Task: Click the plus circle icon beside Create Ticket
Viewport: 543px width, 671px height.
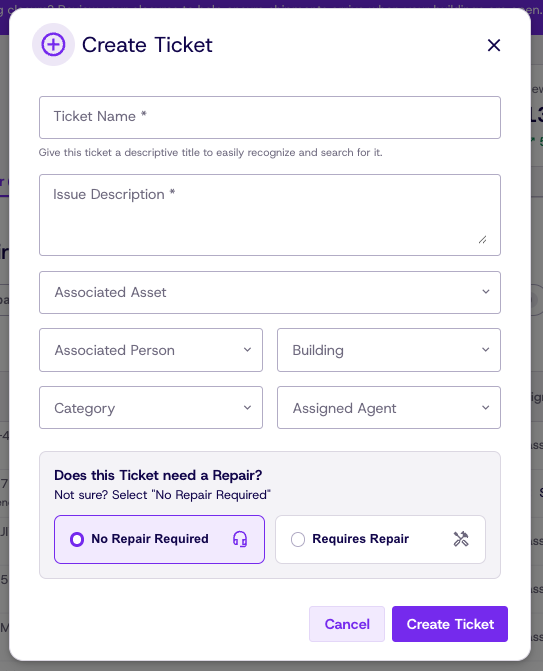Action: (53, 45)
